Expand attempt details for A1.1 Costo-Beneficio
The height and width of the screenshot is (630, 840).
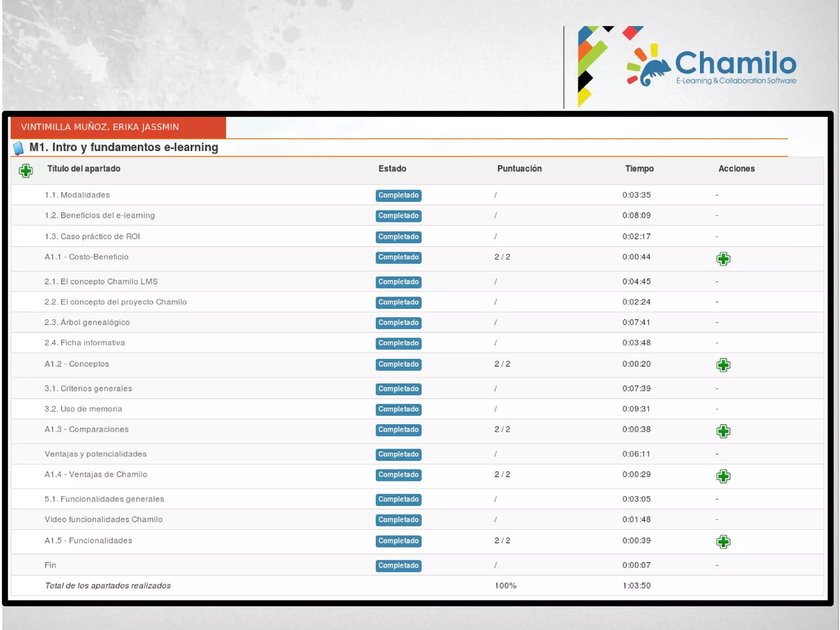(723, 259)
